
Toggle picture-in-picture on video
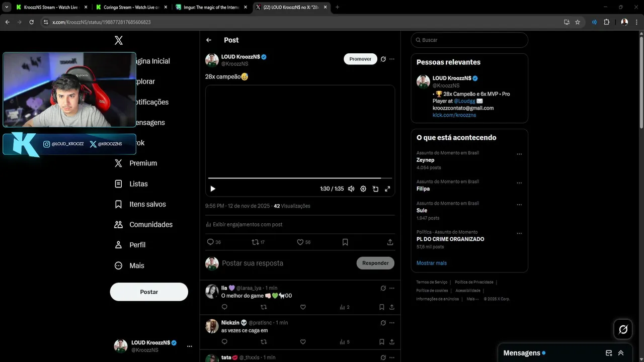375,189
